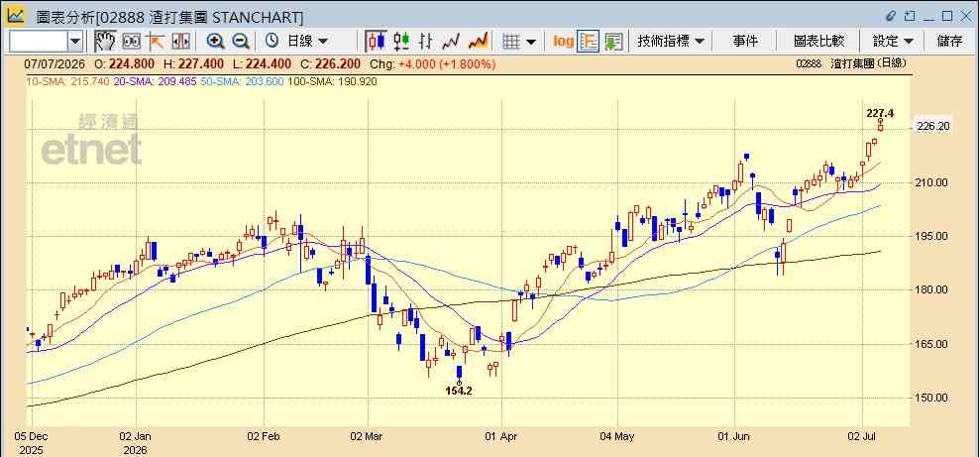This screenshot has height=457, width=980.
Task: Toggle the highlighted legend display button
Action: pyautogui.click(x=589, y=42)
